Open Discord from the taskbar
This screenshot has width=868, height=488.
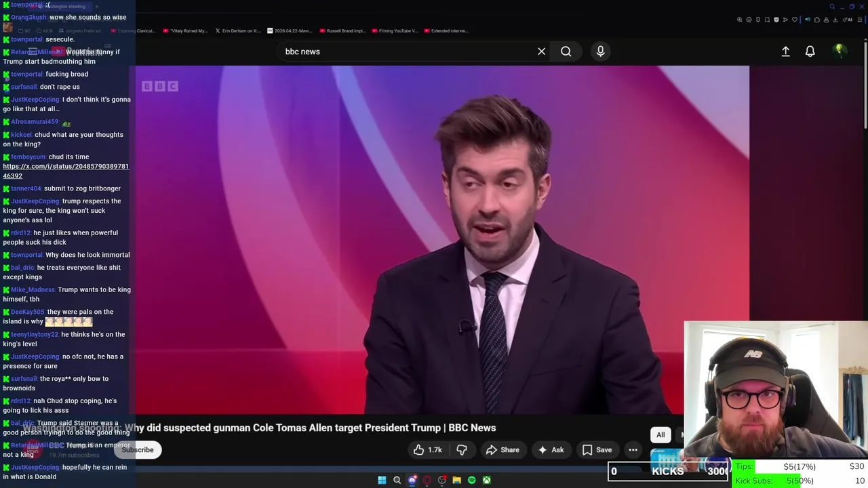click(412, 480)
